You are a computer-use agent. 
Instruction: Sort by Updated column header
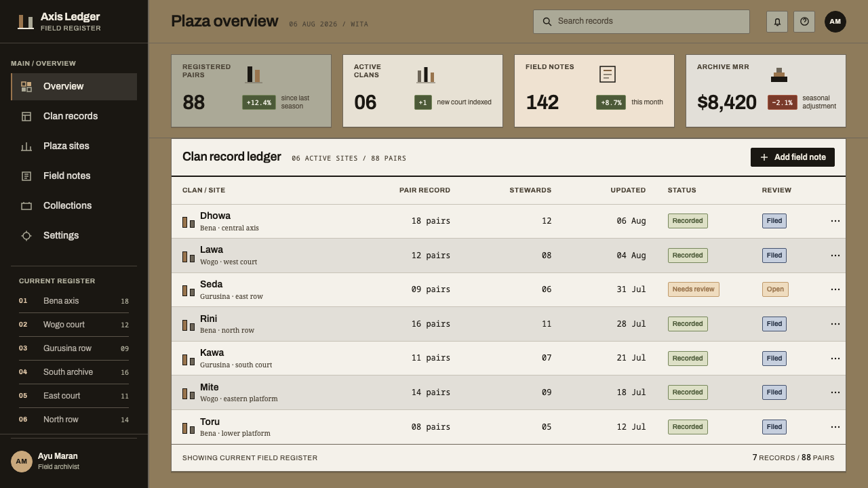tap(628, 190)
